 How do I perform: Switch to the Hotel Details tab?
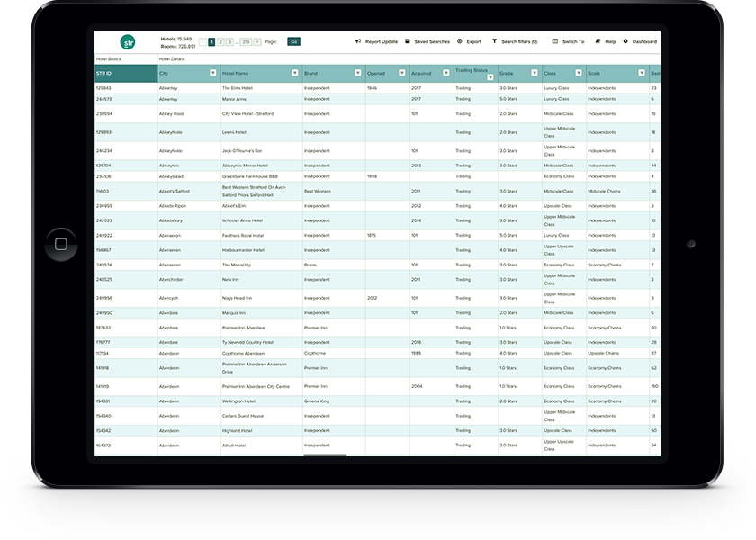(x=171, y=58)
